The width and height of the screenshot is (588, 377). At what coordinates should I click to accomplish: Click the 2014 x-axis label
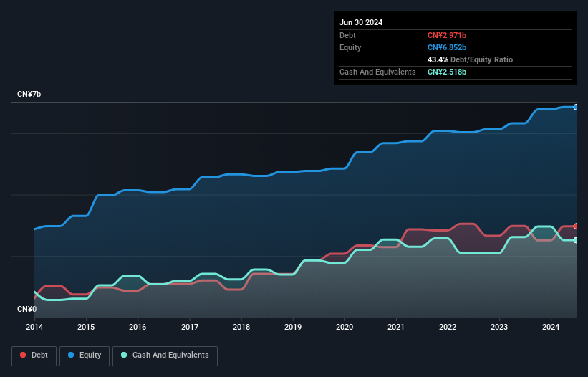coord(34,327)
